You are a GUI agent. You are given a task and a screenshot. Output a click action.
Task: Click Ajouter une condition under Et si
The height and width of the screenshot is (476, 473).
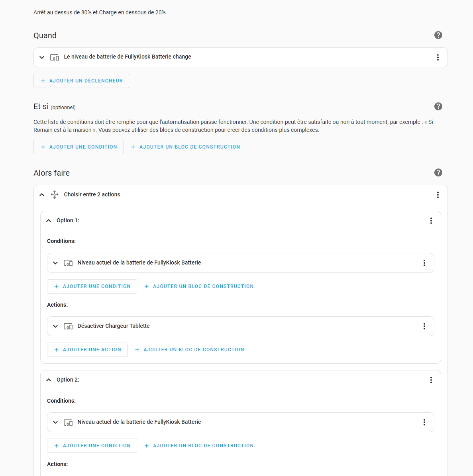click(79, 147)
